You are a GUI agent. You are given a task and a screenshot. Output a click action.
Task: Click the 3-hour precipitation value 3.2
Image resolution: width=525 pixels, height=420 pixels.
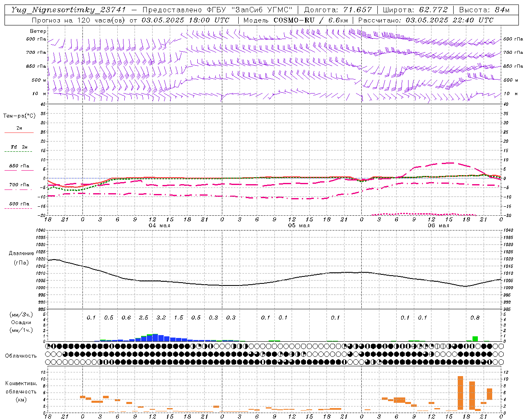(161, 318)
